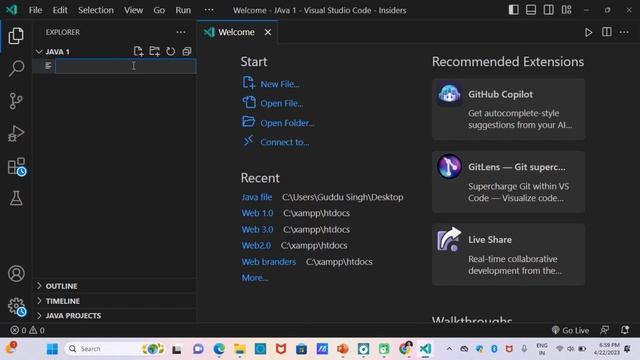
Task: Open editor More Actions ellipsis
Action: pos(624,32)
